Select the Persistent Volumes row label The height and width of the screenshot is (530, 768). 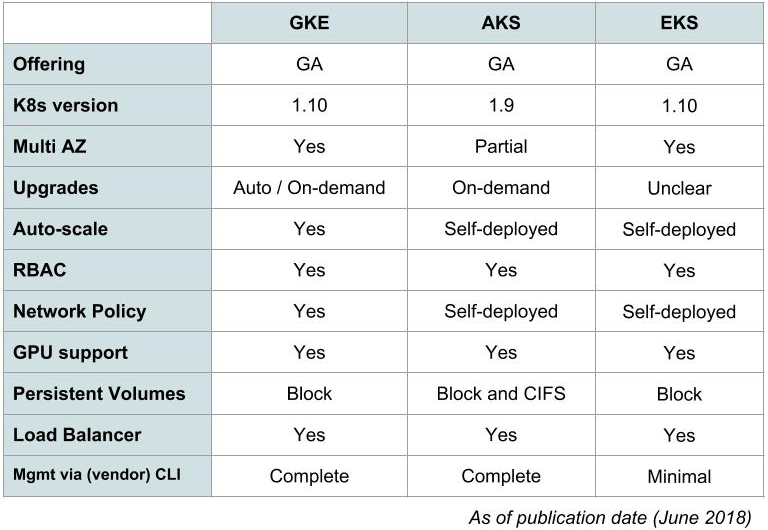pos(99,393)
